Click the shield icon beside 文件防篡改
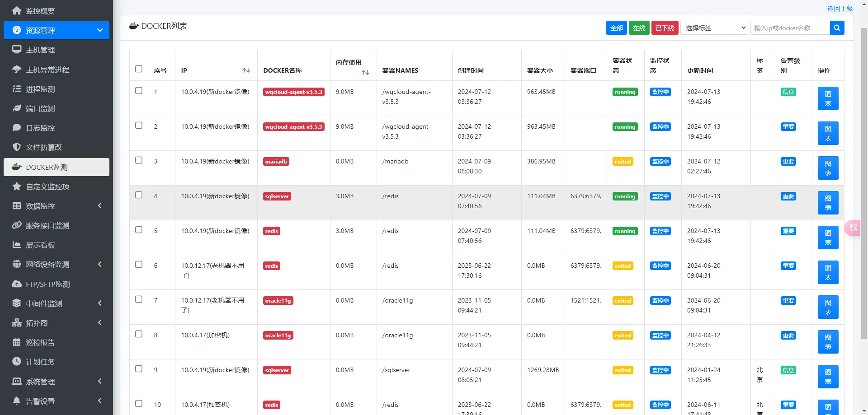Screen dimensions: 868x415 pyautogui.click(x=17, y=147)
